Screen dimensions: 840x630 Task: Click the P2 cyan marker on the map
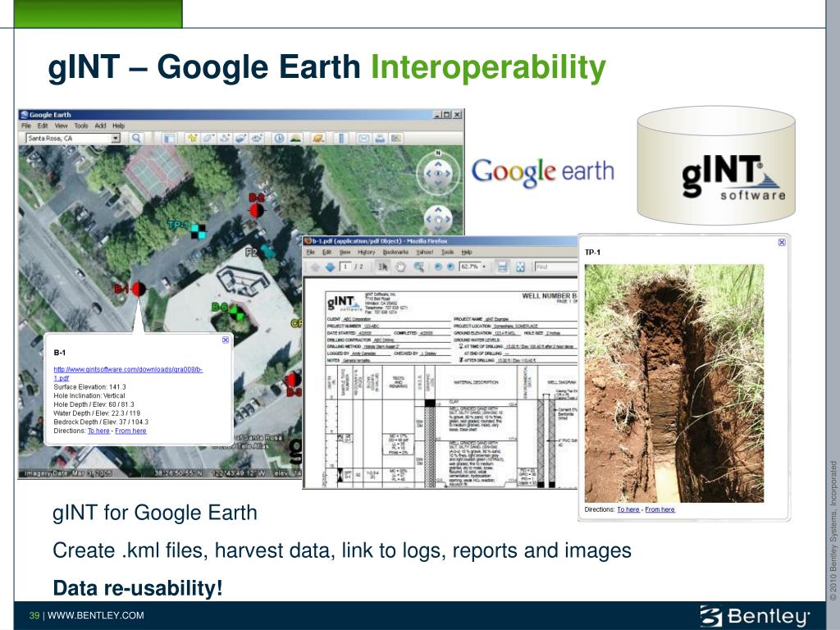coord(268,251)
